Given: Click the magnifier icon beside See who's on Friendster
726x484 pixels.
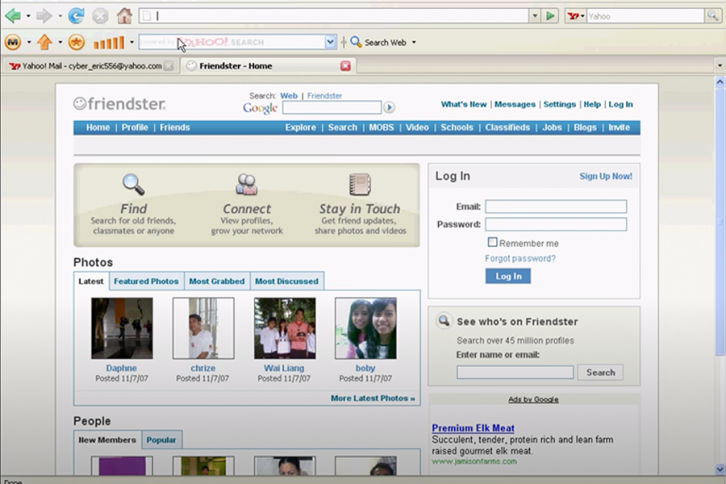Looking at the screenshot, I should (444, 321).
